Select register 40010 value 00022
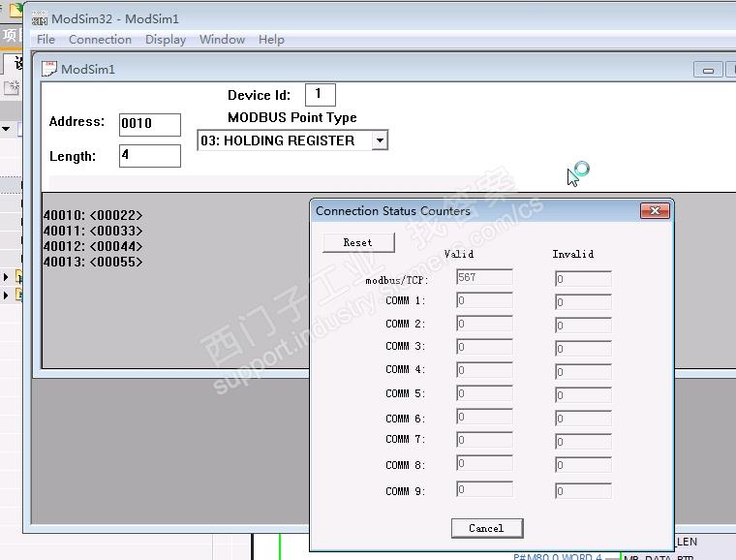 pyautogui.click(x=92, y=215)
